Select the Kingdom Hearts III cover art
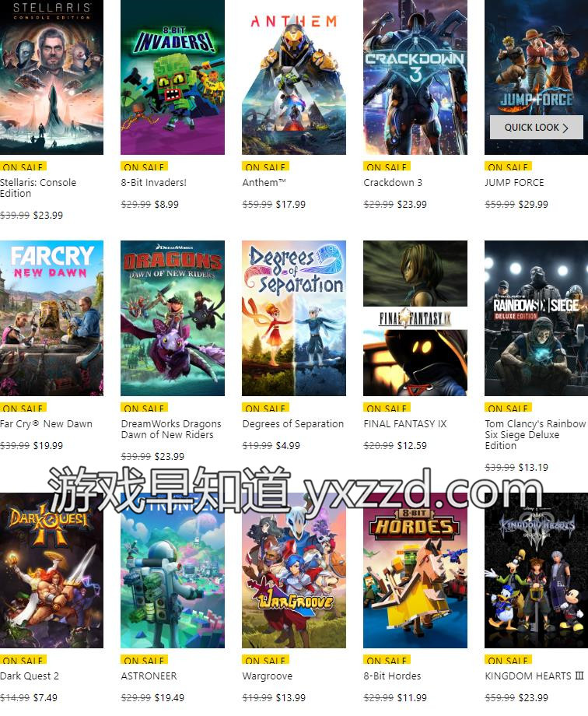 [537, 570]
